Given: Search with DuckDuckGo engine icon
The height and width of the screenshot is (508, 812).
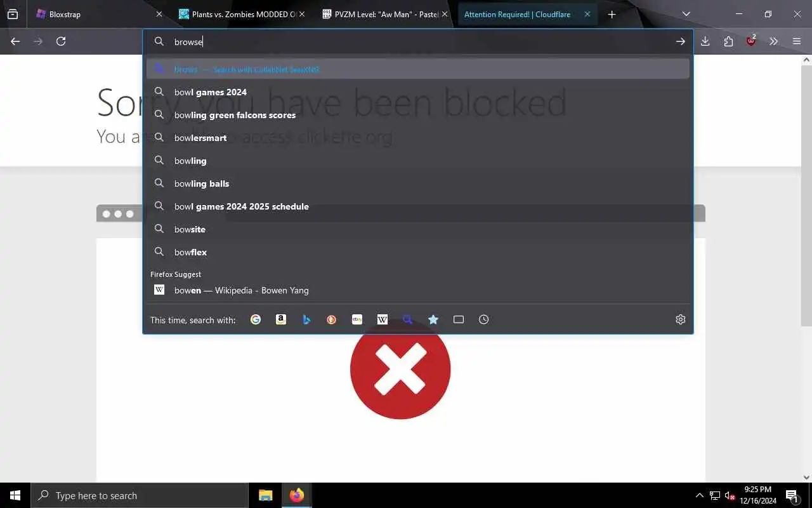Looking at the screenshot, I should (332, 319).
